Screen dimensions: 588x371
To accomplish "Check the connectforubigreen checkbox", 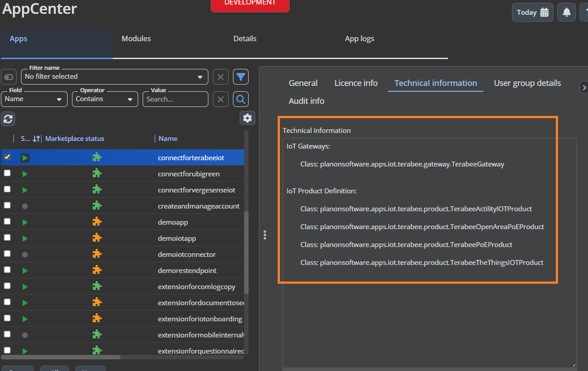I will 7,173.
